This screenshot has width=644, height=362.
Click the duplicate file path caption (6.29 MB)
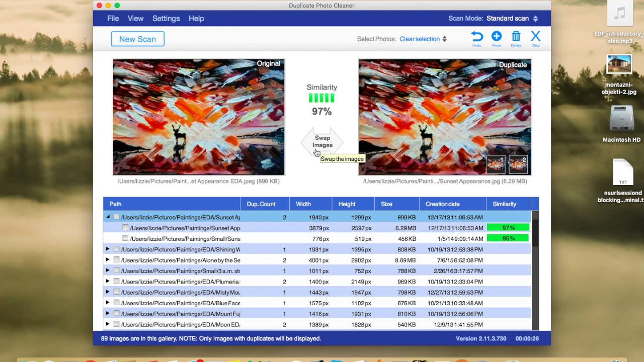tap(445, 181)
